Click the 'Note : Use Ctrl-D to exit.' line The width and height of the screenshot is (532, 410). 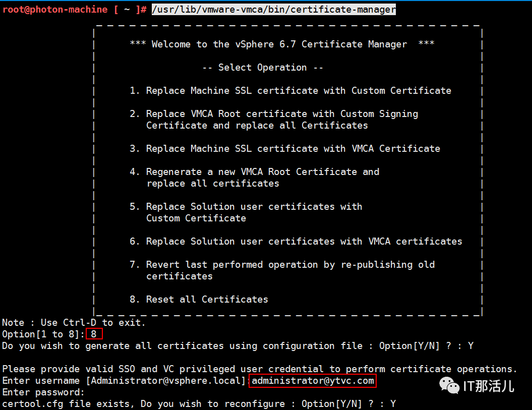pyautogui.click(x=74, y=322)
